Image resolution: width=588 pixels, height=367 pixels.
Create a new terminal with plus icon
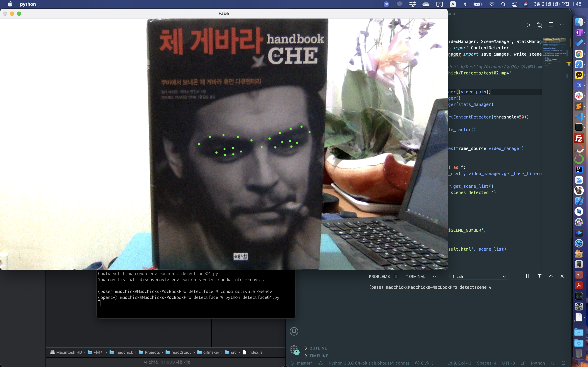click(517, 276)
